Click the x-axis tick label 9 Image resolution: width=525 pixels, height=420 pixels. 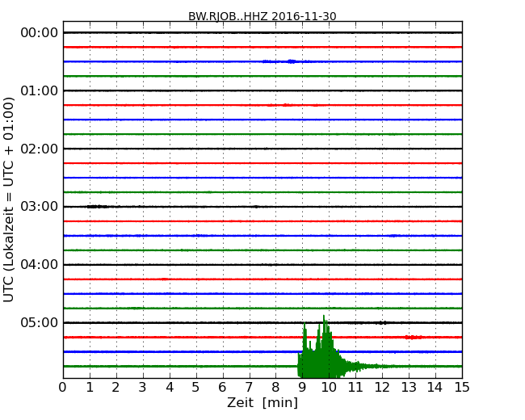click(x=302, y=388)
